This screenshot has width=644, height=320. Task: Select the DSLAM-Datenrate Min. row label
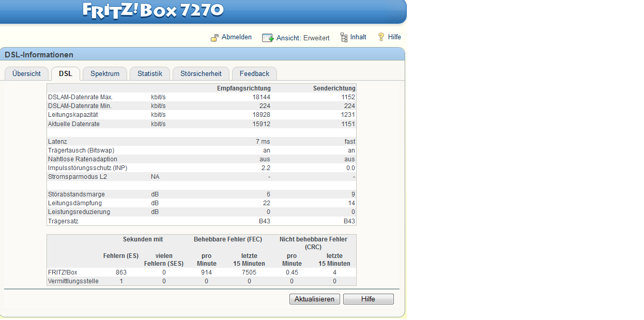click(x=80, y=106)
